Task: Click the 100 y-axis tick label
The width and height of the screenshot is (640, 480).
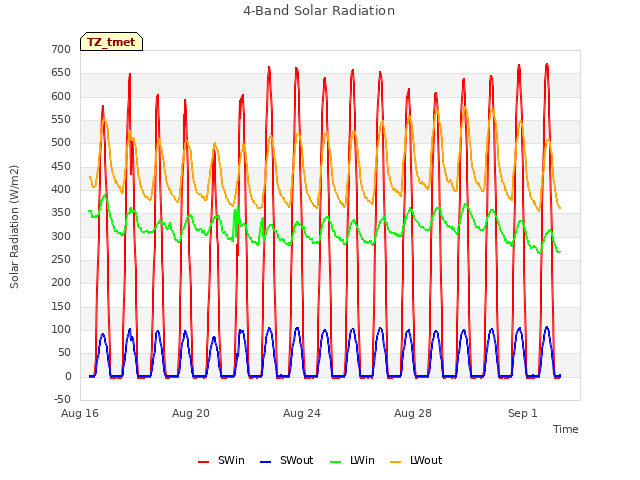Action: pos(61,330)
